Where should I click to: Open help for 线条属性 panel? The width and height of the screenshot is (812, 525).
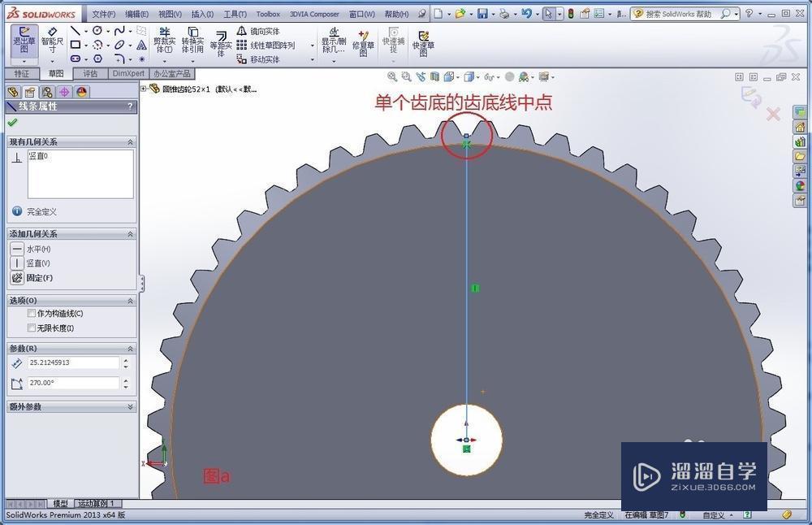(x=130, y=106)
